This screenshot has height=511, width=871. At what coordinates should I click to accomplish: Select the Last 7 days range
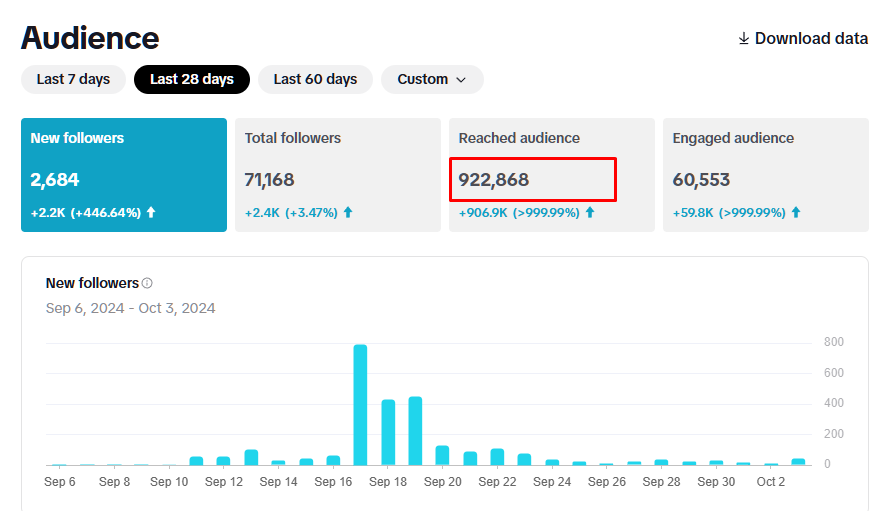click(73, 79)
